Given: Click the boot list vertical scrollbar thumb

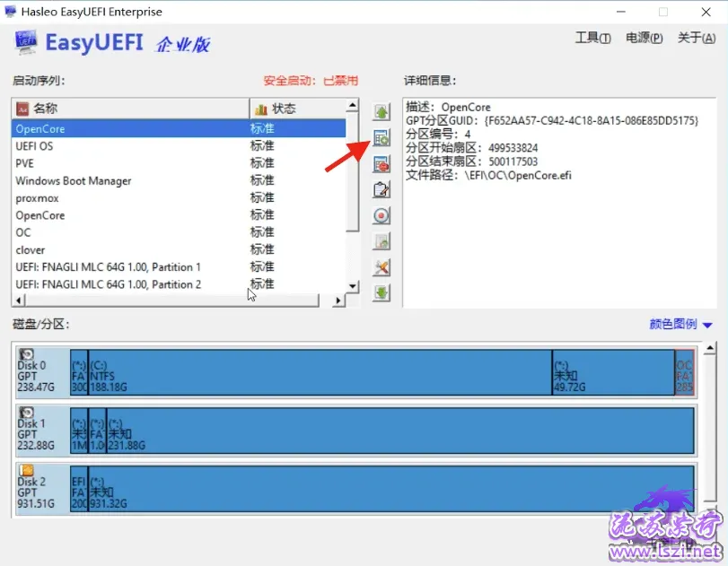Looking at the screenshot, I should [x=353, y=171].
